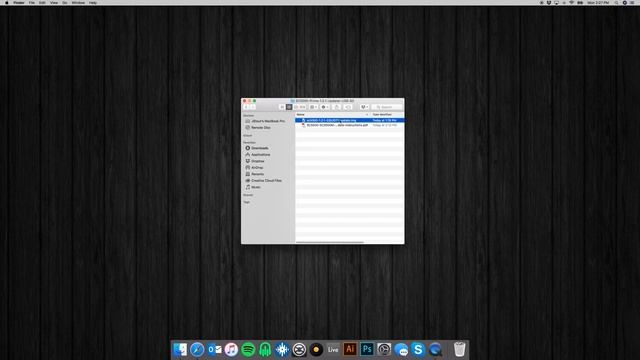The width and height of the screenshot is (640, 360).
Task: Open System Preferences in the Dock
Action: point(384,350)
